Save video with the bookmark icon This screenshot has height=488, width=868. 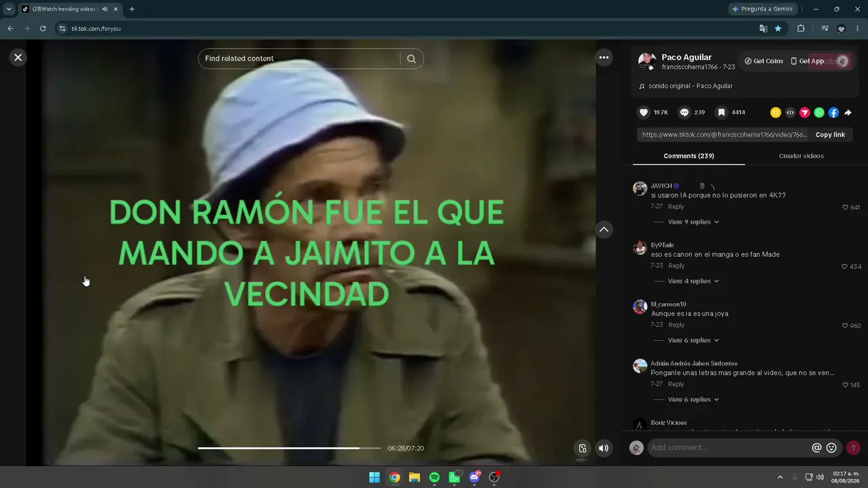(722, 113)
